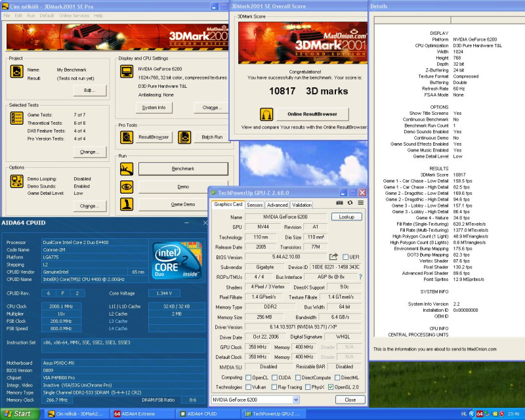Enable the UEFI checkbox

(345, 257)
